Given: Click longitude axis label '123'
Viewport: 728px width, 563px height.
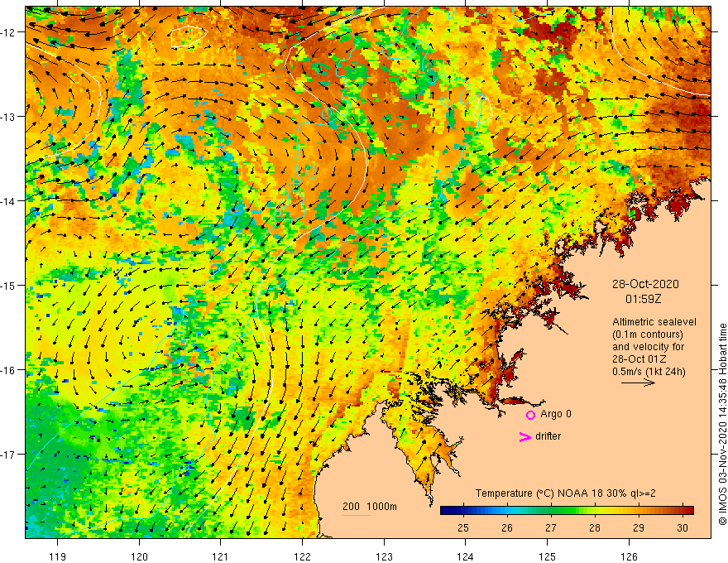Looking at the screenshot, I should tap(384, 556).
